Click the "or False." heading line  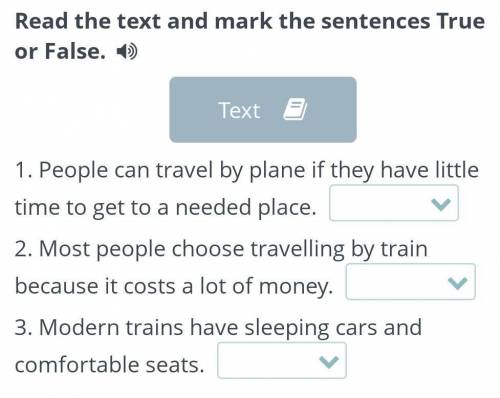click(x=60, y=52)
